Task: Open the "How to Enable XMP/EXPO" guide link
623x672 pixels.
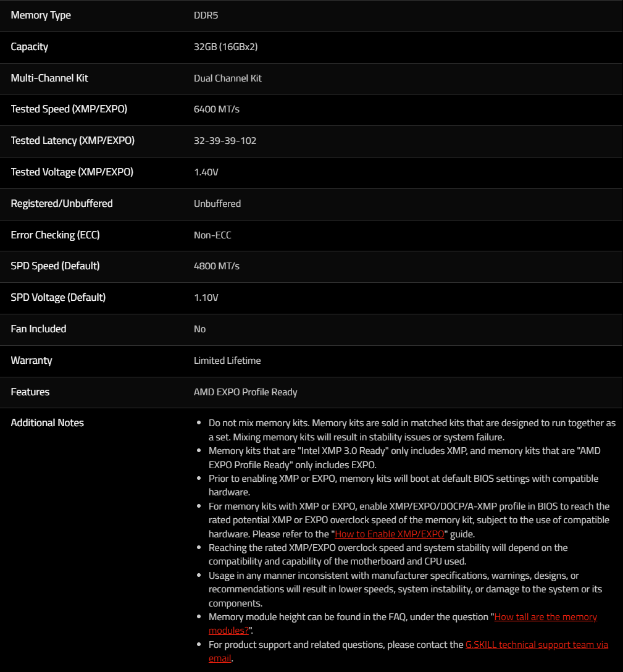Action: coord(389,534)
